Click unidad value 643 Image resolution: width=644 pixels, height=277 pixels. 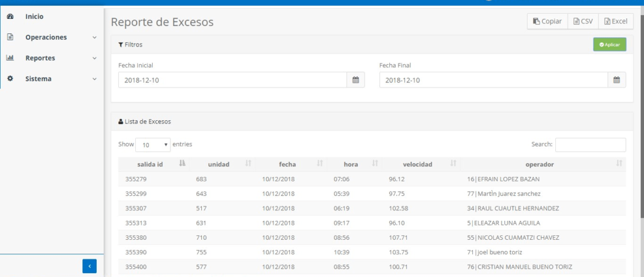pos(201,193)
